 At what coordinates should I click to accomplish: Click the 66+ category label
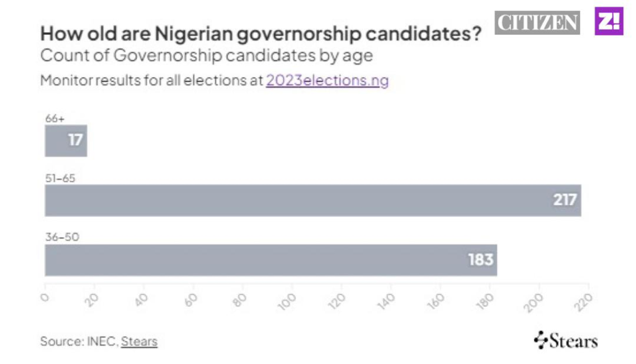point(55,118)
